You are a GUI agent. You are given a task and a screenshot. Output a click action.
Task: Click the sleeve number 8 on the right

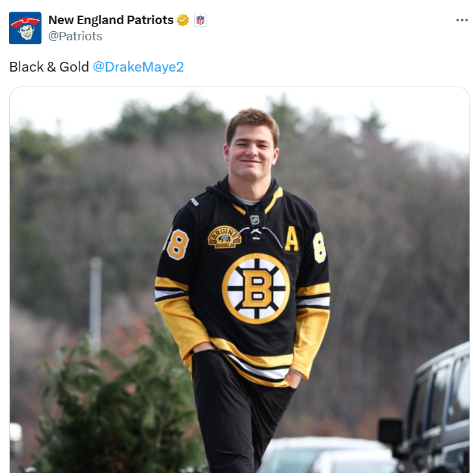319,247
